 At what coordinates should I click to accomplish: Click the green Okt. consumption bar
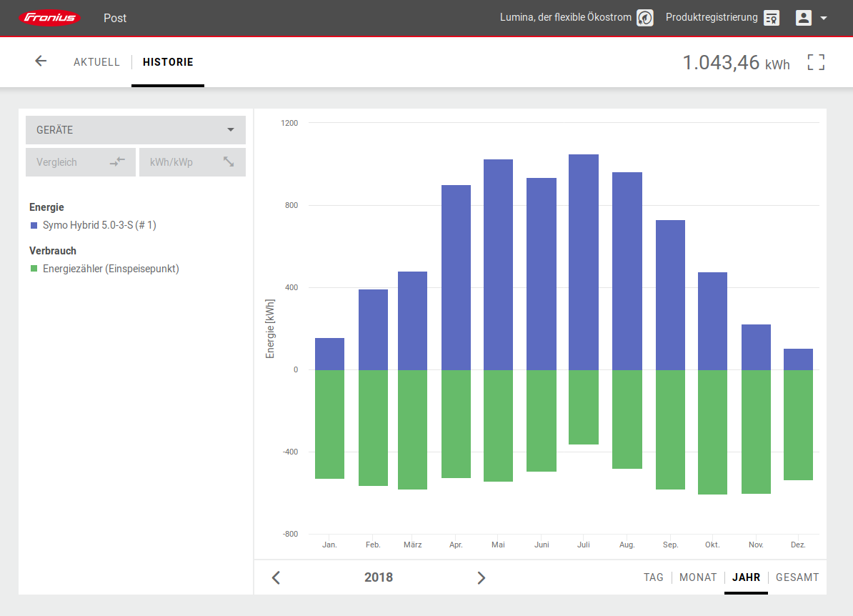point(712,432)
